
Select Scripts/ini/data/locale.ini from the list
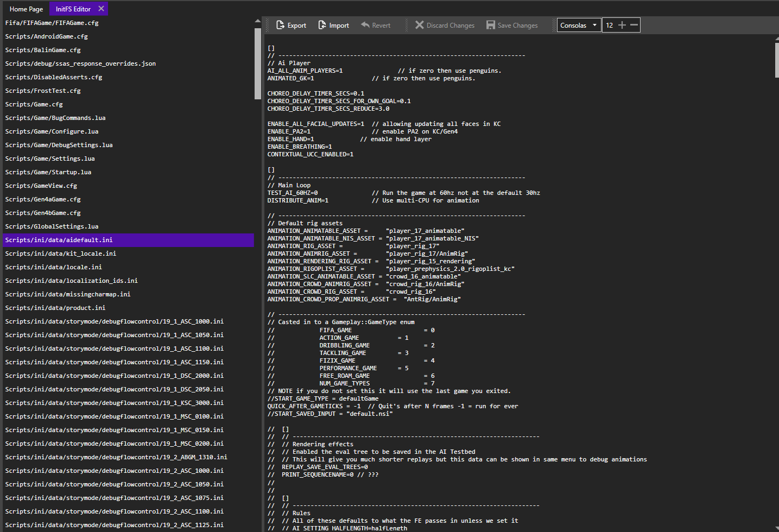coord(54,267)
